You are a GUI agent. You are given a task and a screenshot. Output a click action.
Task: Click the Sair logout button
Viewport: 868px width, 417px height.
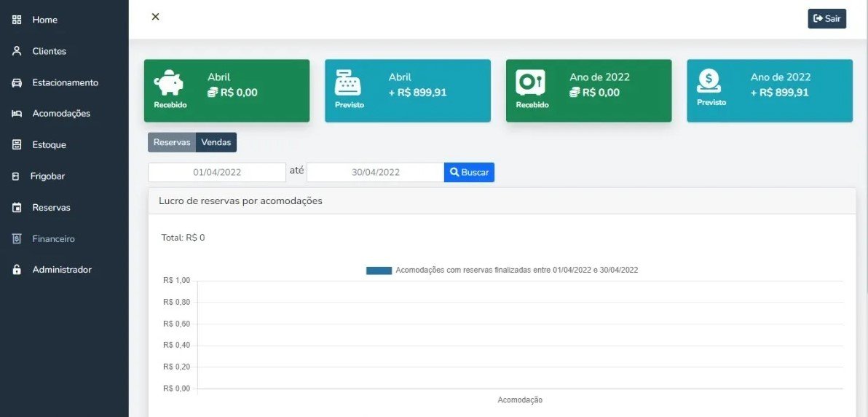(826, 18)
